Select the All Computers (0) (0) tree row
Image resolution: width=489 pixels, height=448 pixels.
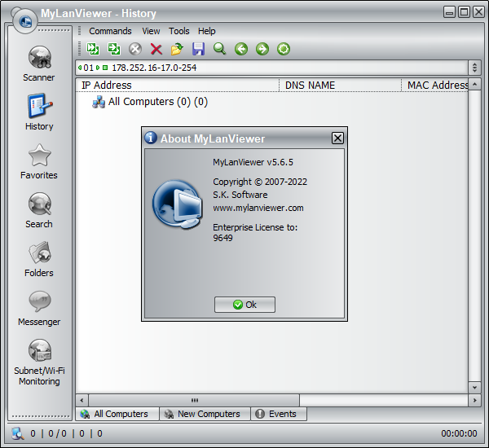(150, 102)
